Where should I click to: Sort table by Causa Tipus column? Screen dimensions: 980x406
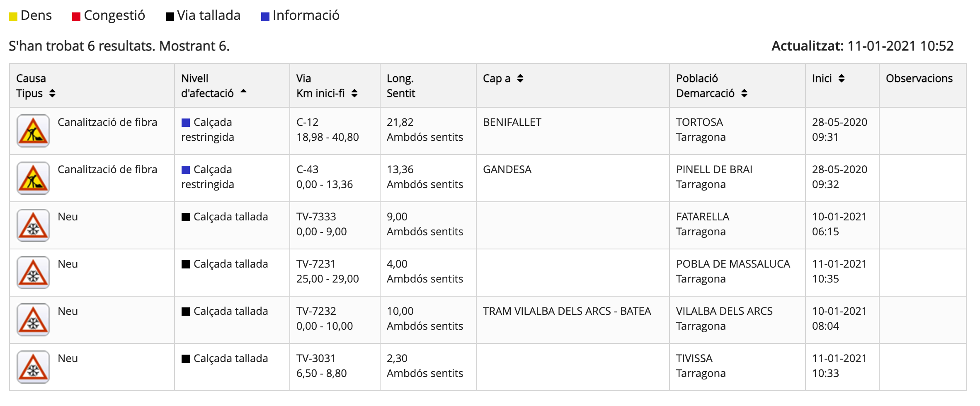[52, 94]
